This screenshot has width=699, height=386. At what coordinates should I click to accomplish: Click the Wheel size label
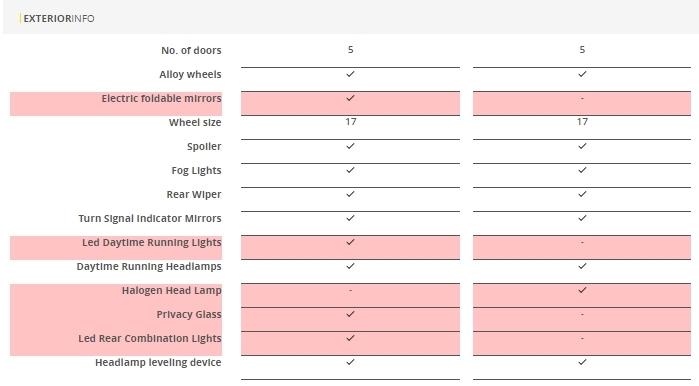[x=195, y=123]
